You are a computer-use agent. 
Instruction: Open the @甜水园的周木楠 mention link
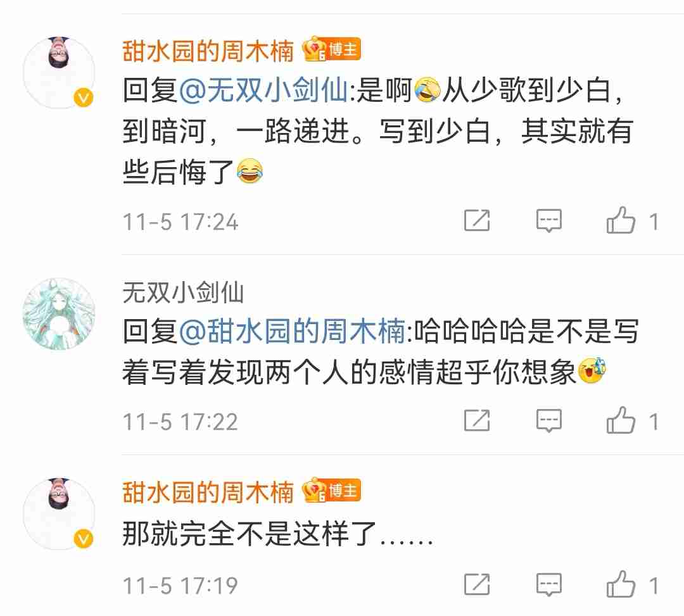[x=292, y=331]
